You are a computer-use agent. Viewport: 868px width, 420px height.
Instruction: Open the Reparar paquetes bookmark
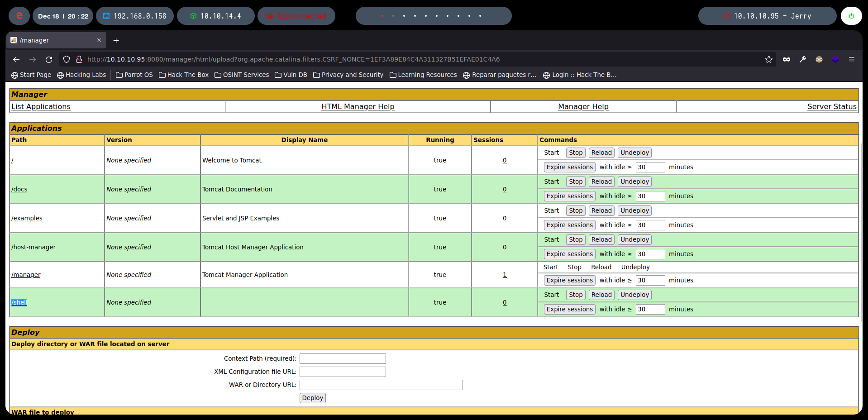click(x=500, y=75)
